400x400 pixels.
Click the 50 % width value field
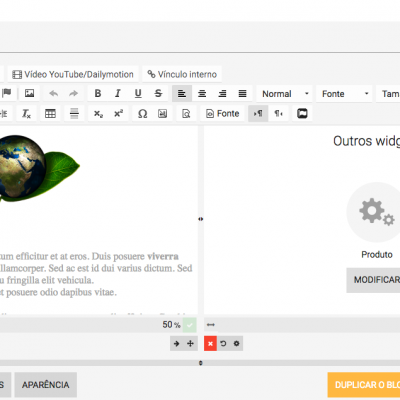171,325
